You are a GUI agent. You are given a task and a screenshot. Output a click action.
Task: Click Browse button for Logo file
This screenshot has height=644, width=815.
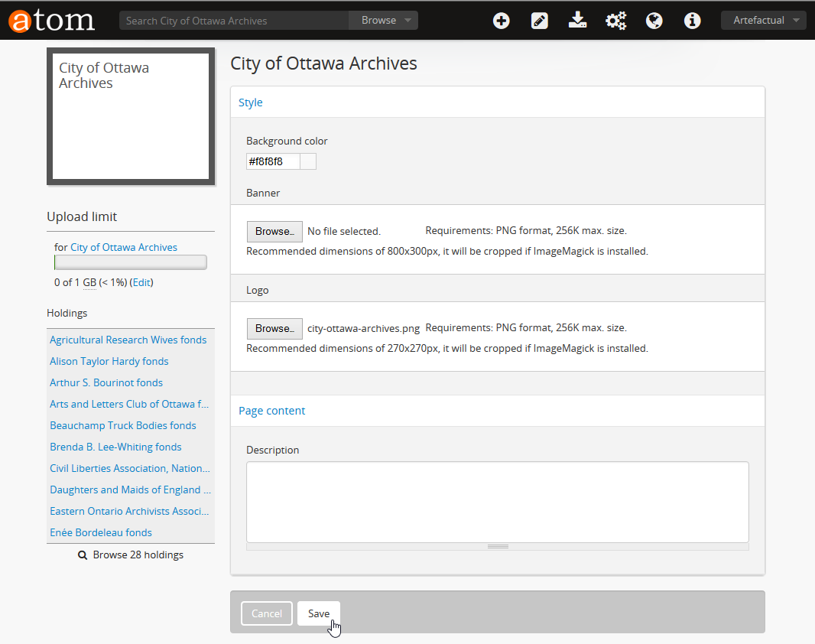pos(274,329)
